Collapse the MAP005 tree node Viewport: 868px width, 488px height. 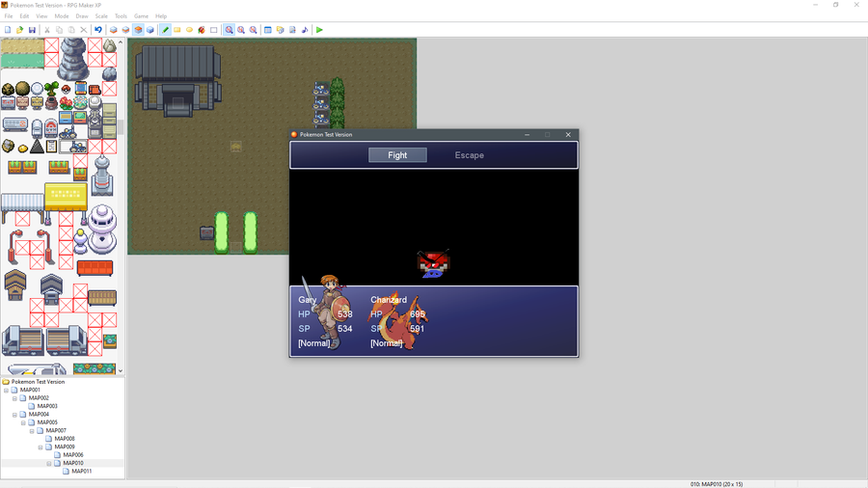[23, 422]
